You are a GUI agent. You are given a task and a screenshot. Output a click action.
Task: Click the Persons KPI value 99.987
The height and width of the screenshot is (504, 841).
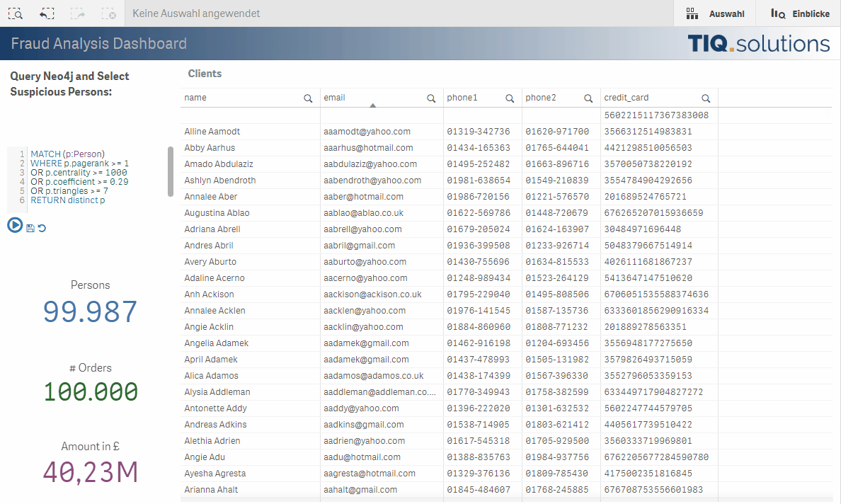pyautogui.click(x=90, y=311)
